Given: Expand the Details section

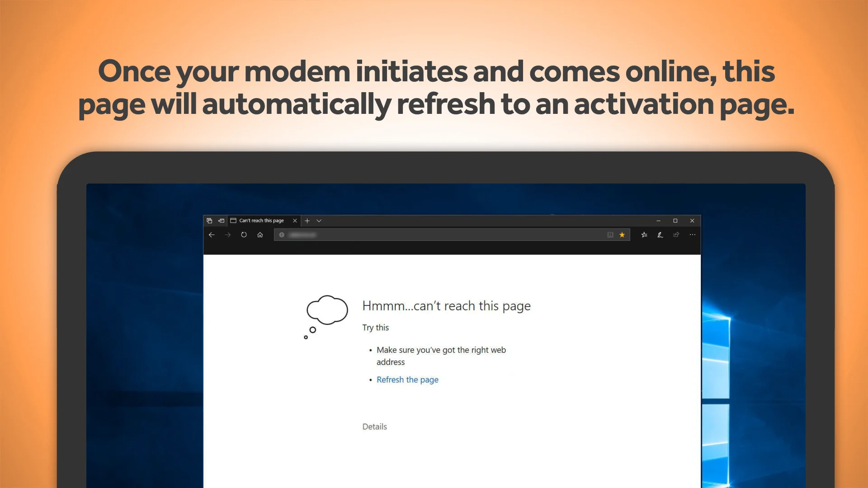Looking at the screenshot, I should point(374,427).
